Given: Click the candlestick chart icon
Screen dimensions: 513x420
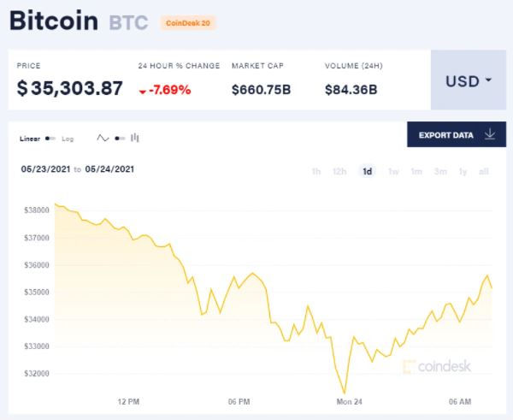Looking at the screenshot, I should point(135,138).
